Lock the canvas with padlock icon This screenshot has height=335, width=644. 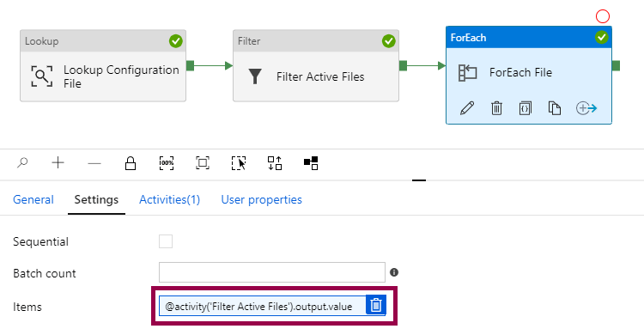(x=131, y=162)
